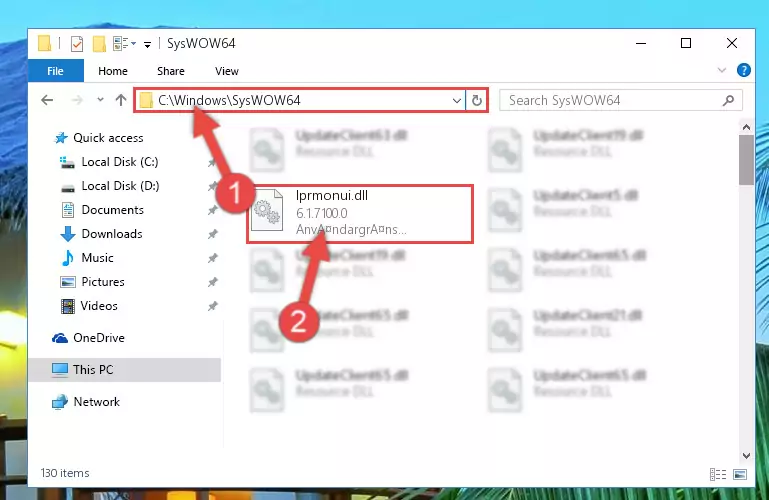Click the Properties checkmark icon in title bar

(x=77, y=44)
